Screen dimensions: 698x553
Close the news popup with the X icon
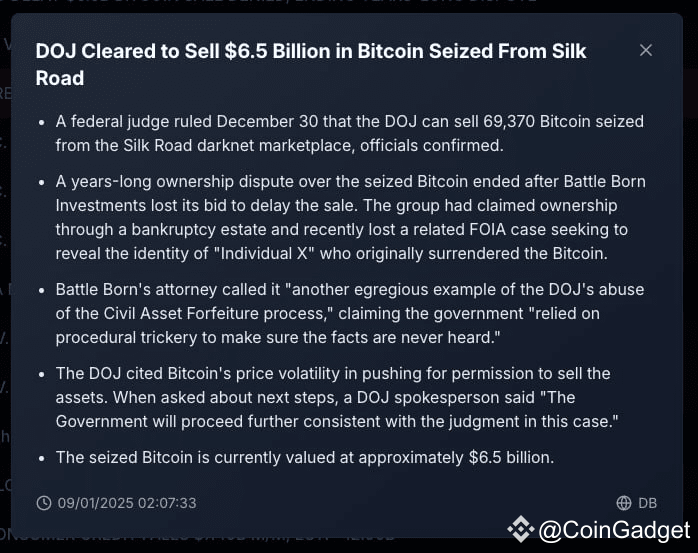[646, 50]
